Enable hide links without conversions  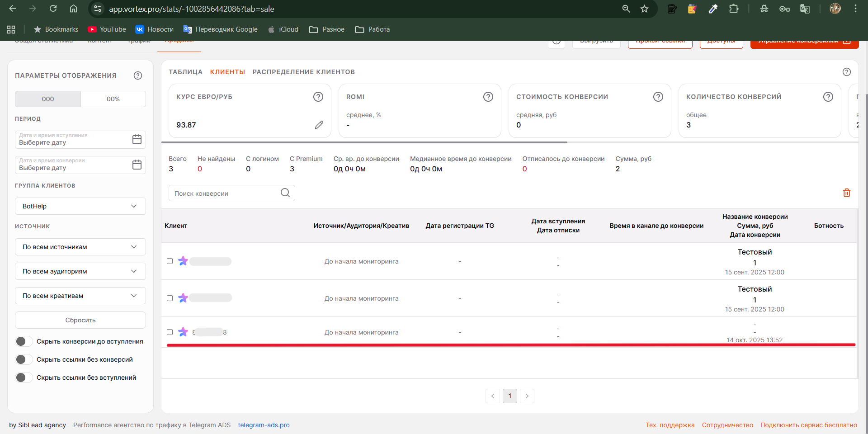coord(24,360)
